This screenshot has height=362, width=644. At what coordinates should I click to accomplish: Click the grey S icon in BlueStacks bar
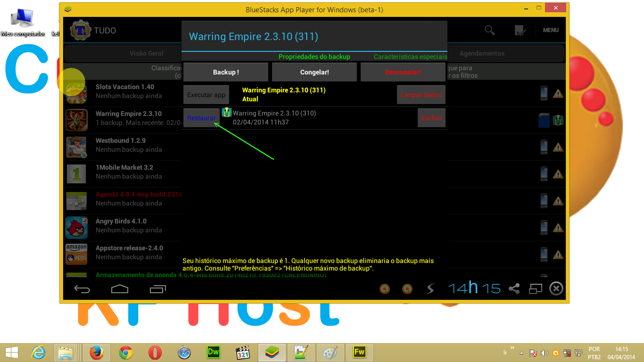click(x=429, y=288)
